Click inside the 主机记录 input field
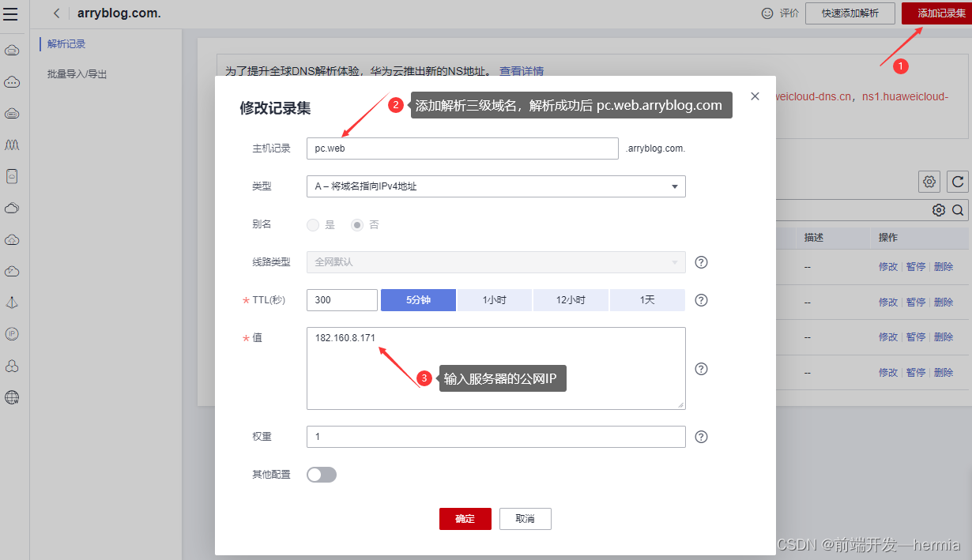972x560 pixels. [462, 148]
